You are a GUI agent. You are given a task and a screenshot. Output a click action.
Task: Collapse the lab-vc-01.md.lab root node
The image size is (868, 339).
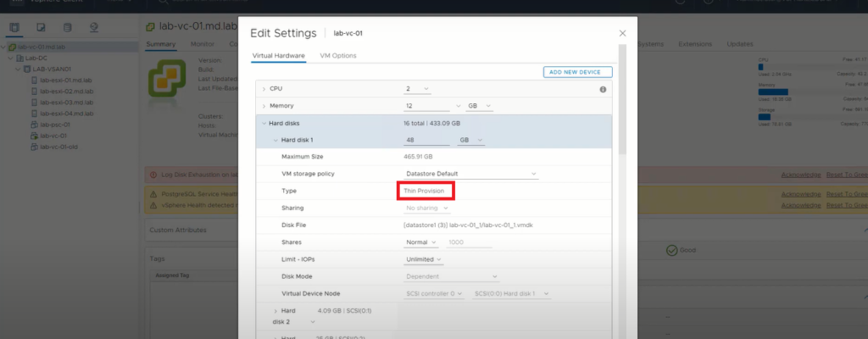click(4, 47)
